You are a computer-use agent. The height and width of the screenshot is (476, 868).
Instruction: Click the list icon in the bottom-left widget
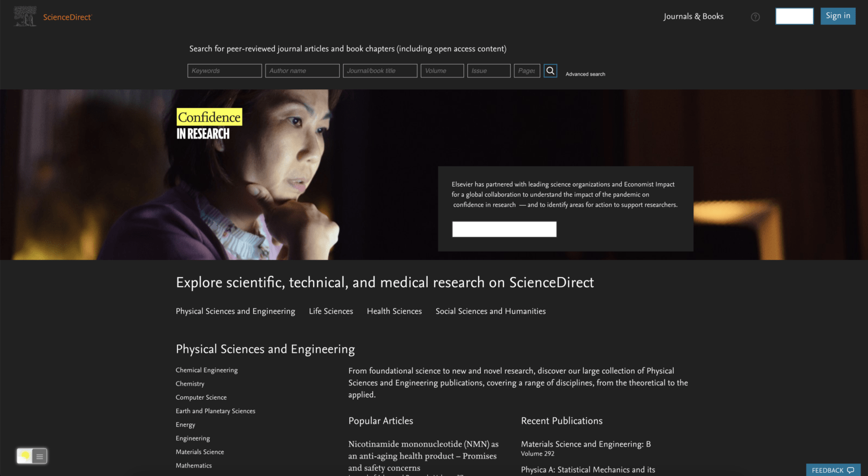coord(39,455)
